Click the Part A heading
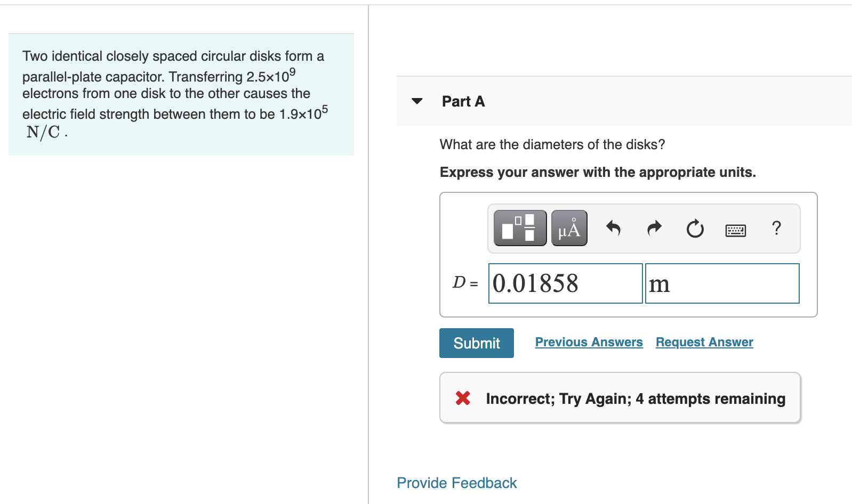This screenshot has height=504, width=852. [x=463, y=101]
